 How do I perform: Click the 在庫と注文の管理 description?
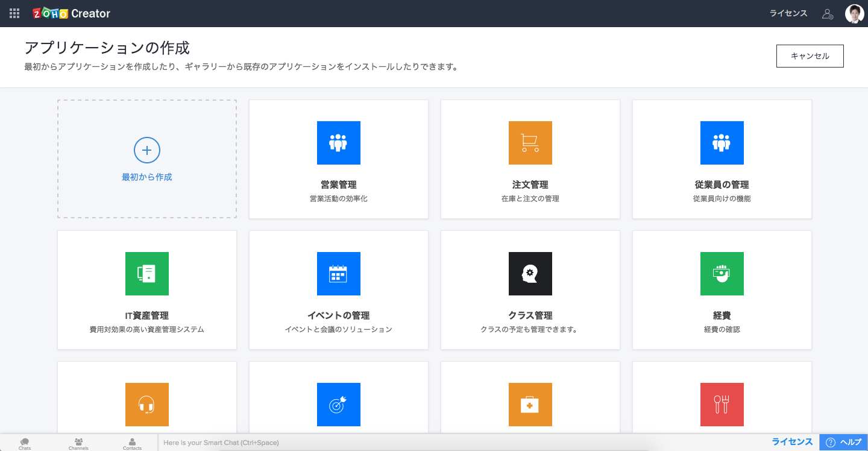point(530,198)
